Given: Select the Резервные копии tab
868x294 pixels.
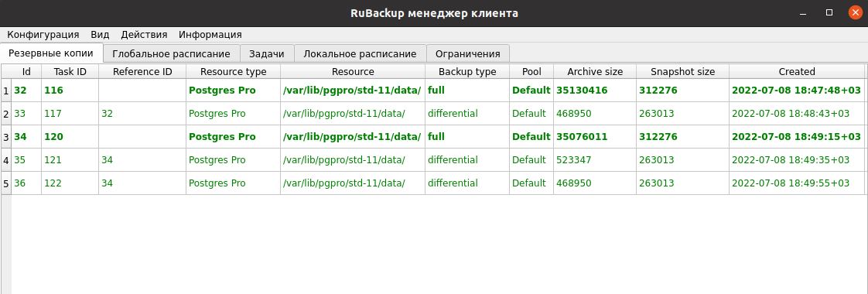Looking at the screenshot, I should click(x=52, y=53).
